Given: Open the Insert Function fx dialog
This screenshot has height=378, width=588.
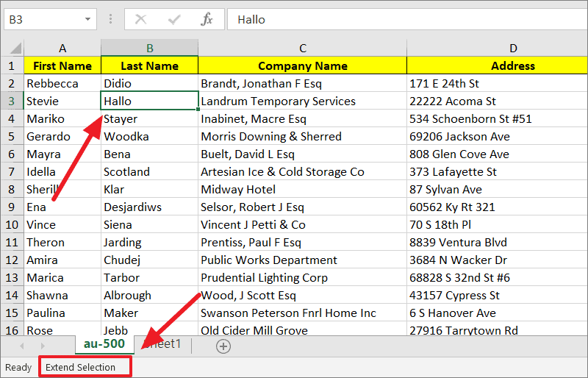Looking at the screenshot, I should (207, 19).
